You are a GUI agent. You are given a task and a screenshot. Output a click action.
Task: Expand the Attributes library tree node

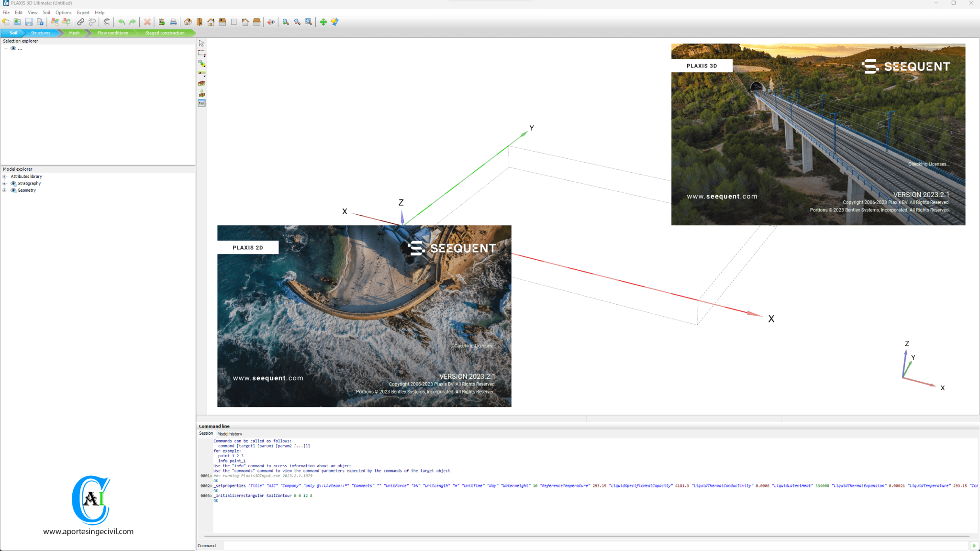pos(5,176)
